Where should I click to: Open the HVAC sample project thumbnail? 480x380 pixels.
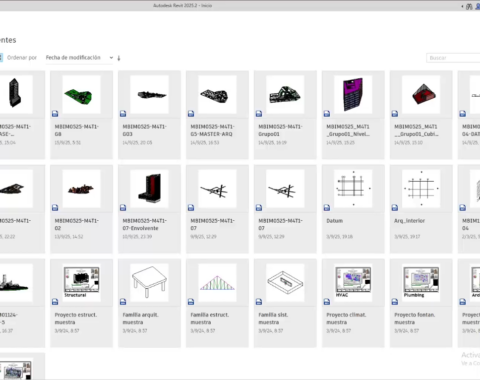[353, 283]
